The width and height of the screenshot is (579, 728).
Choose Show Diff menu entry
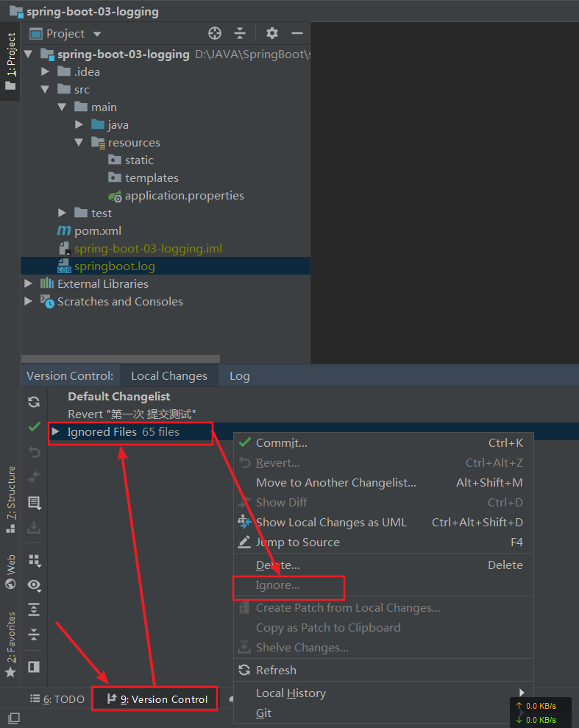(383, 502)
